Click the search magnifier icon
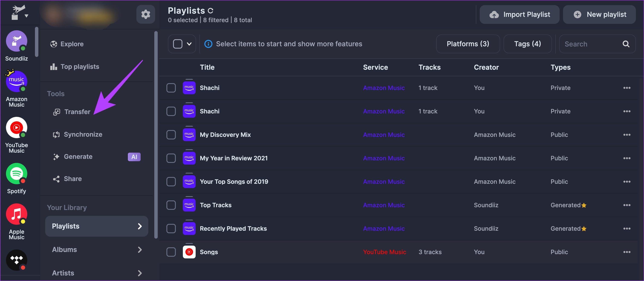 (626, 44)
